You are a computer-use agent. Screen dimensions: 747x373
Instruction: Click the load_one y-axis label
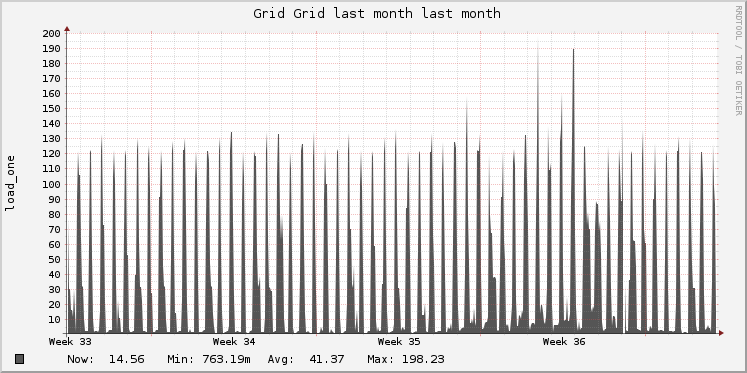10,183
